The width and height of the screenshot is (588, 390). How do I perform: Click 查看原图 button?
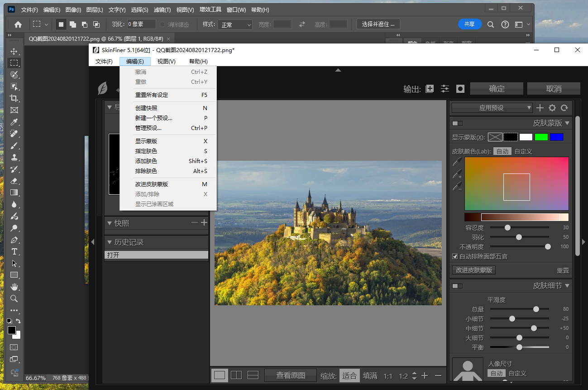tap(291, 376)
